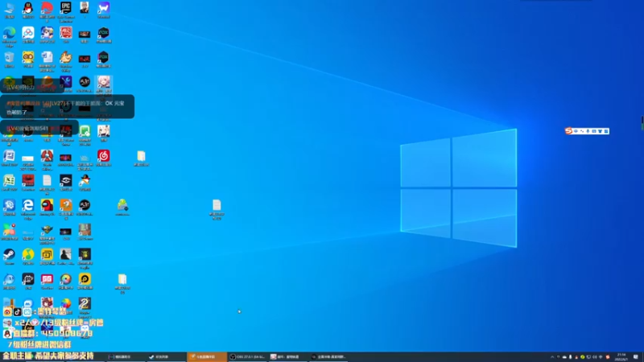Switch to the OBS 27.0.1 taskbar window

point(247,356)
